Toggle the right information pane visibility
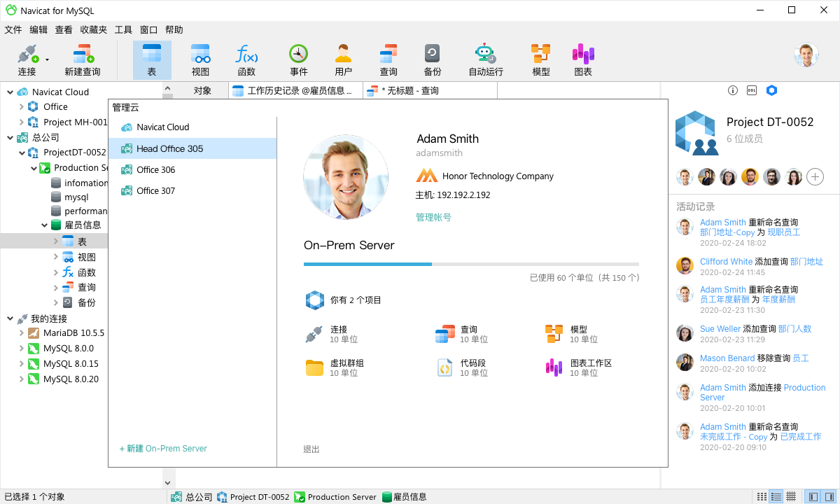 [x=828, y=496]
